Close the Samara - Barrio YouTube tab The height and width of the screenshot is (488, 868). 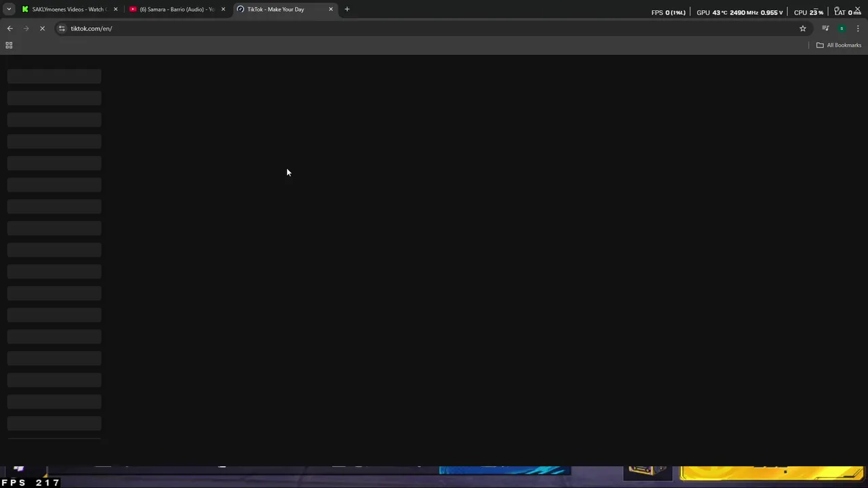(223, 9)
